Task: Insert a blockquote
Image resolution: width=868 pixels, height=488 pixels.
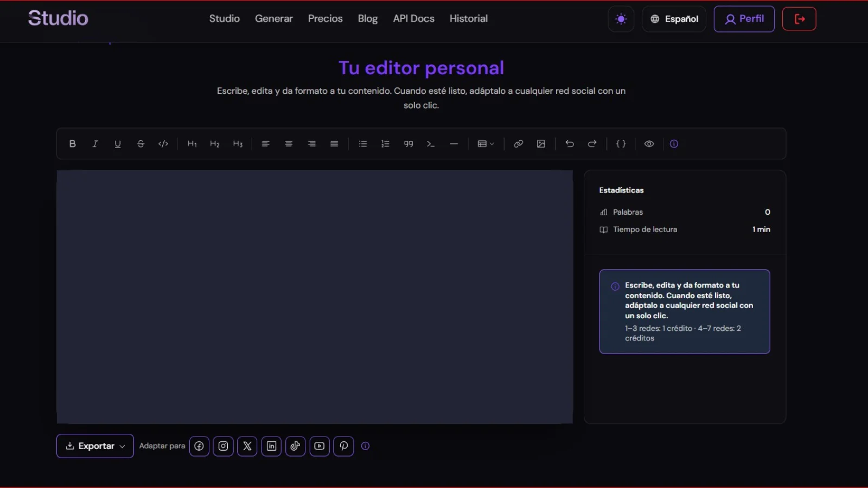Action: [x=408, y=144]
